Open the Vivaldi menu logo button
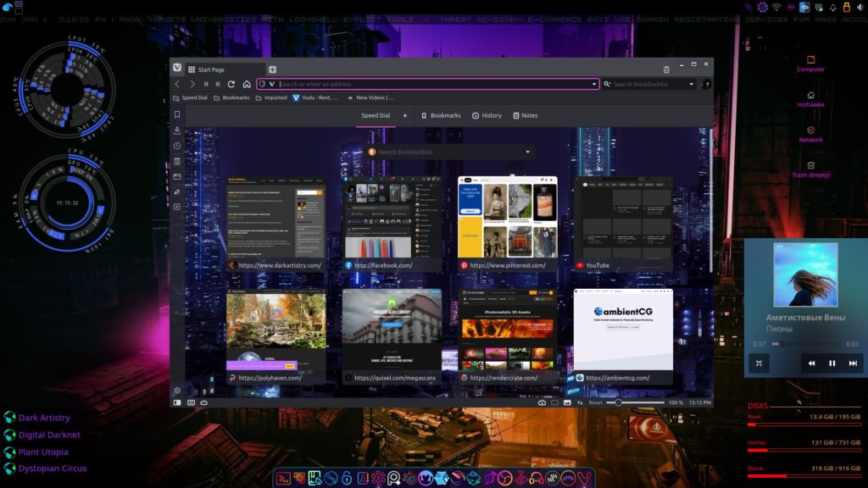The height and width of the screenshot is (488, 868). pos(177,69)
